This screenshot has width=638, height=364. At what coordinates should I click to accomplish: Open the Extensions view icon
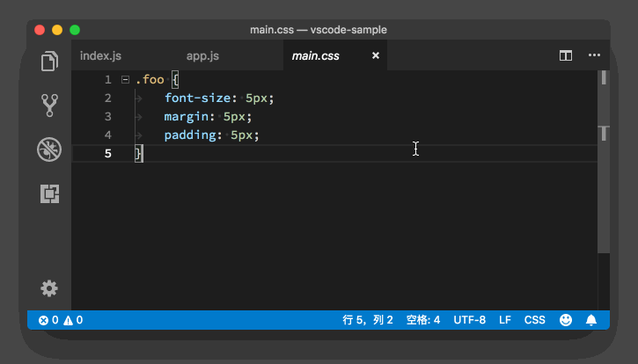click(x=50, y=194)
